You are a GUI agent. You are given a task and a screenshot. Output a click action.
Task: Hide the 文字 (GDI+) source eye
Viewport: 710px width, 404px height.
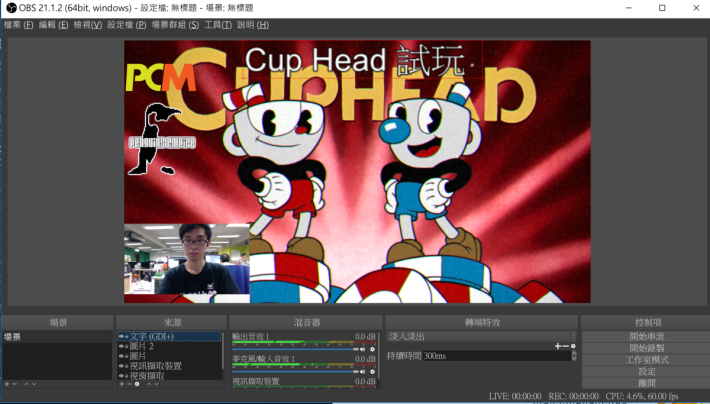click(x=121, y=337)
